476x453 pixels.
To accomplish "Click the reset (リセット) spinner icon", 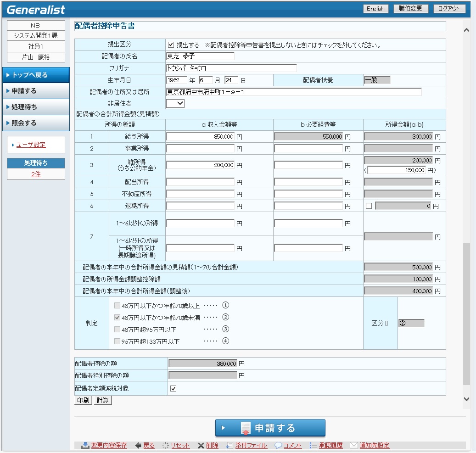I will (165, 445).
